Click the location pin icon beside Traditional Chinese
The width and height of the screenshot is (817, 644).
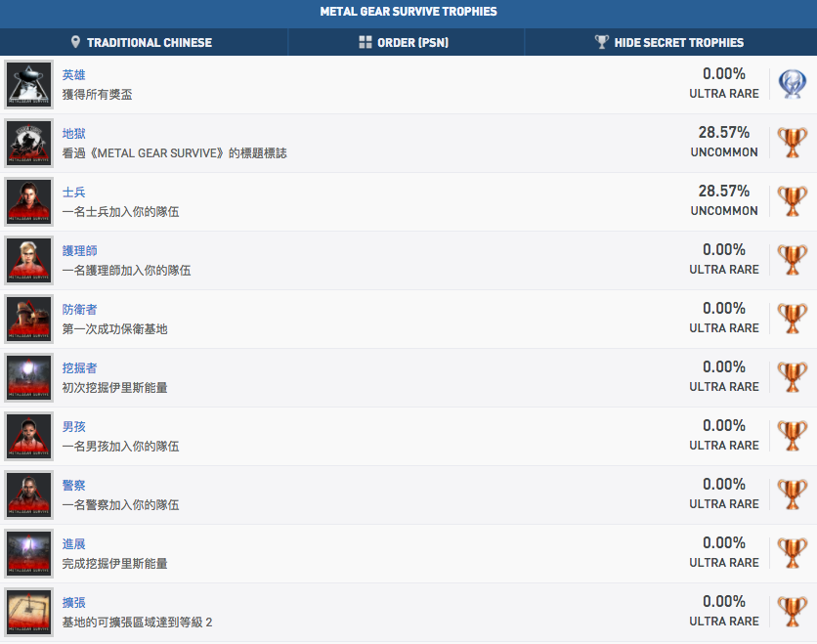point(76,42)
